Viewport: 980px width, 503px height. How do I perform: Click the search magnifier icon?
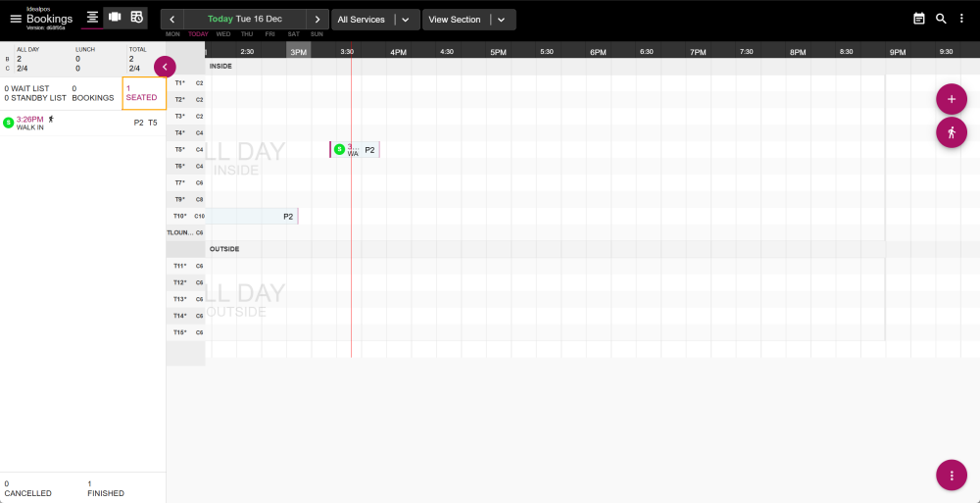(941, 19)
